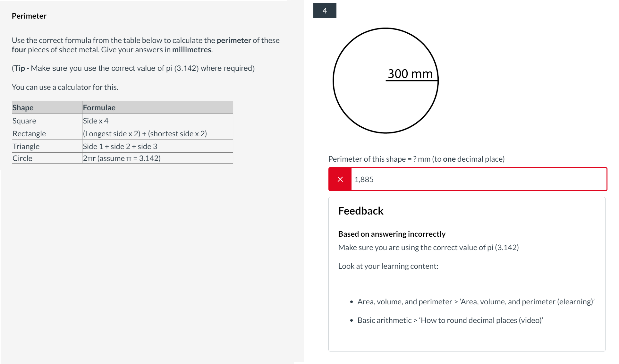Select the Perimeter heading

[x=29, y=15]
